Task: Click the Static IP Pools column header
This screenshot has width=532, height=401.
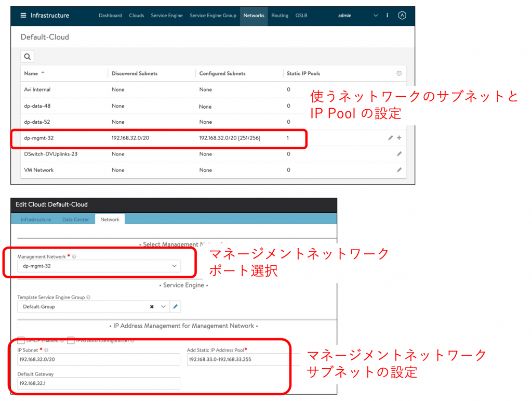Action: 303,73
